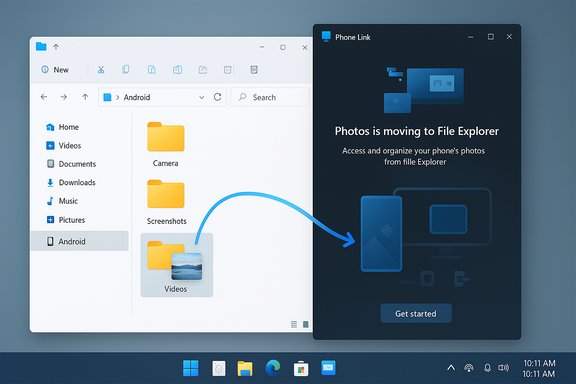Click the icon left of the trash icon
576x384 pixels.
(228, 69)
